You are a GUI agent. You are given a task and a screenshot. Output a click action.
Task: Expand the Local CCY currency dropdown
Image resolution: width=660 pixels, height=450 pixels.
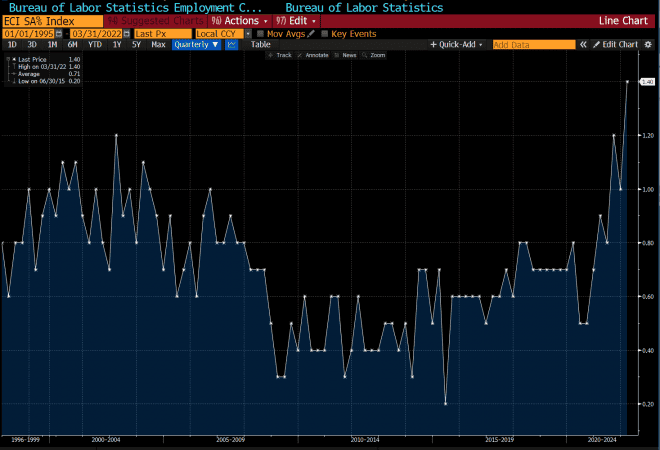tap(219, 33)
